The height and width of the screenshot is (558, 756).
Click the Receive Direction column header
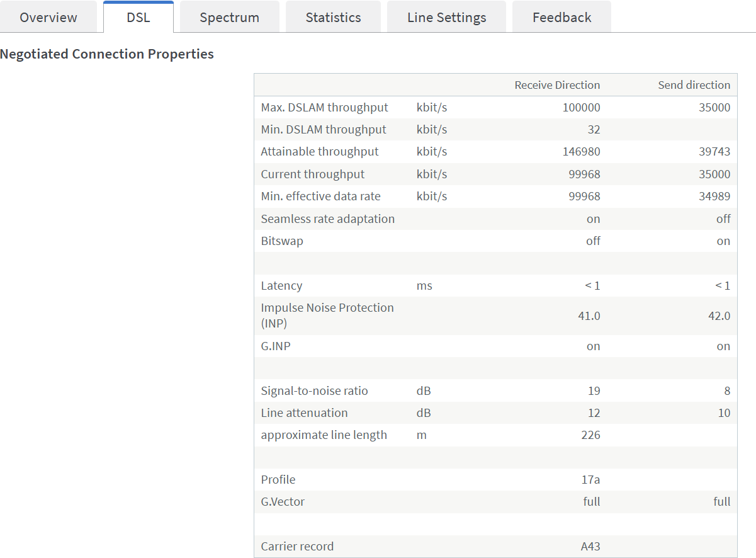(x=557, y=85)
